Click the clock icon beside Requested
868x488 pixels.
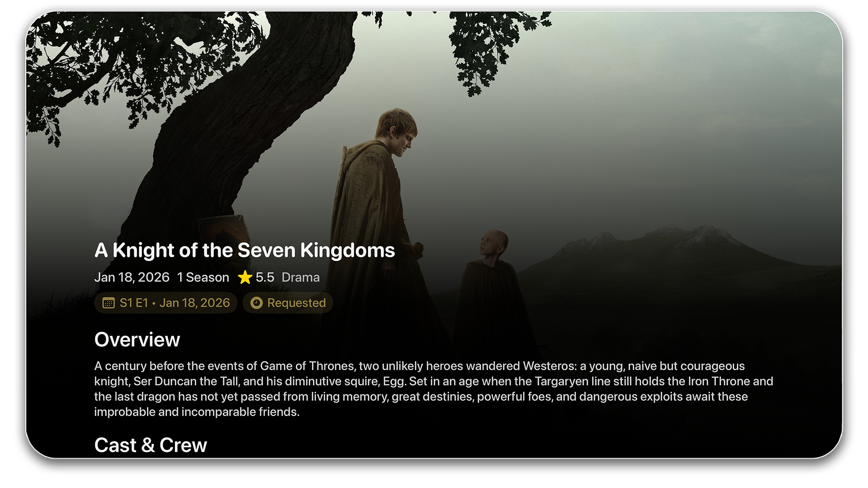[256, 303]
